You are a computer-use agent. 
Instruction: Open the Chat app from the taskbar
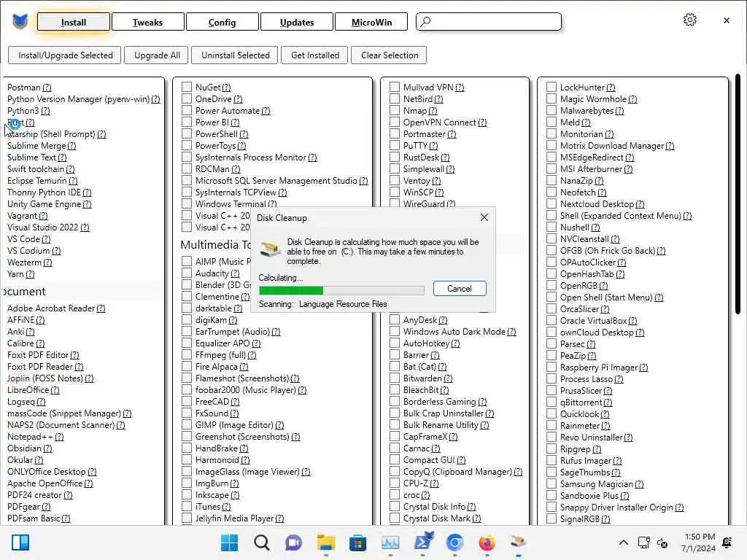point(293,542)
